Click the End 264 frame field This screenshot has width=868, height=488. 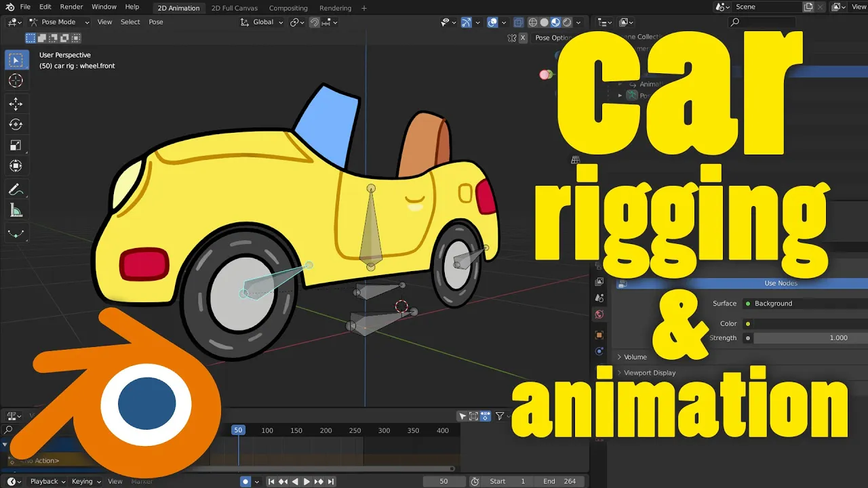558,481
